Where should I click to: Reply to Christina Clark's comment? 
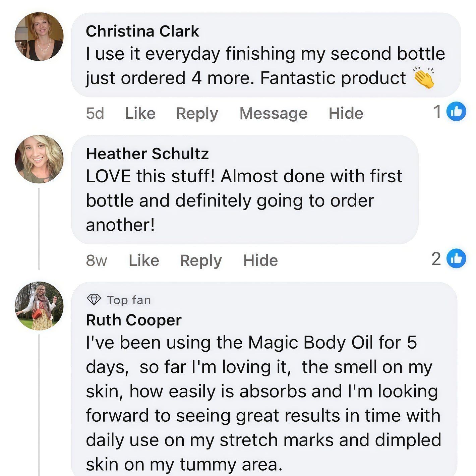point(197,113)
